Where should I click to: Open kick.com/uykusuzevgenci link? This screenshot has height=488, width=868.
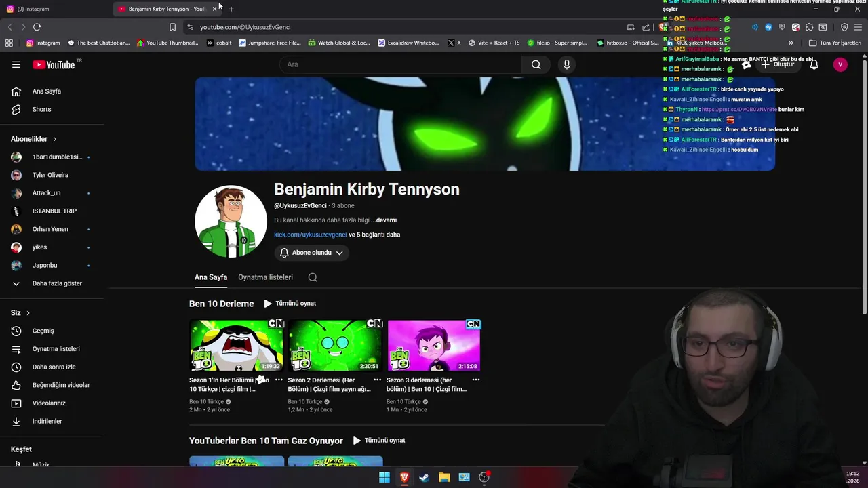[310, 235]
